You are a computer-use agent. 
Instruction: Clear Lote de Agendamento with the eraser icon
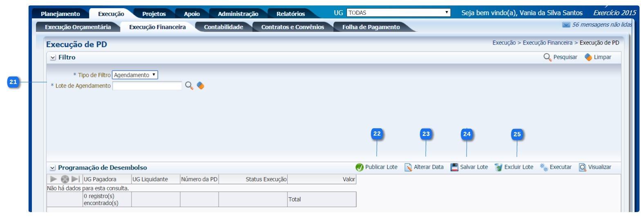[x=200, y=86]
